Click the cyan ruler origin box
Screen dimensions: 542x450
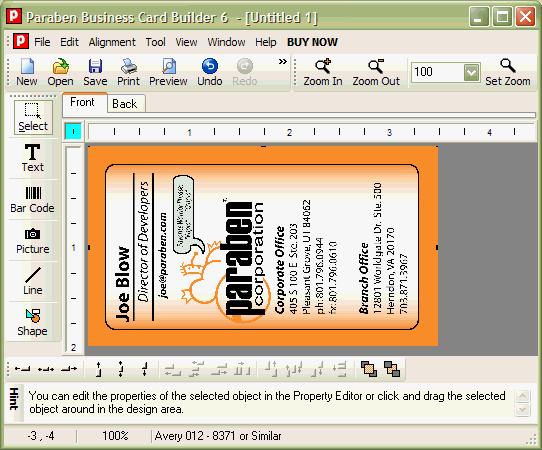[73, 131]
